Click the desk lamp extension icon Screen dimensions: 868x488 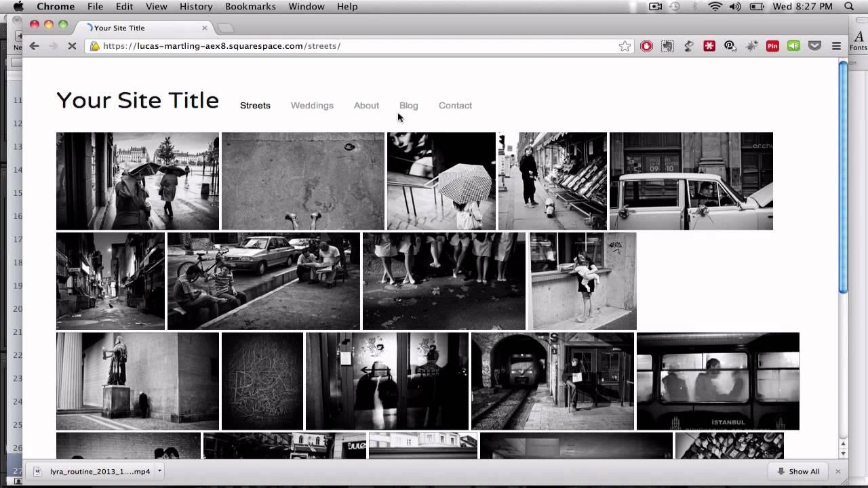688,46
